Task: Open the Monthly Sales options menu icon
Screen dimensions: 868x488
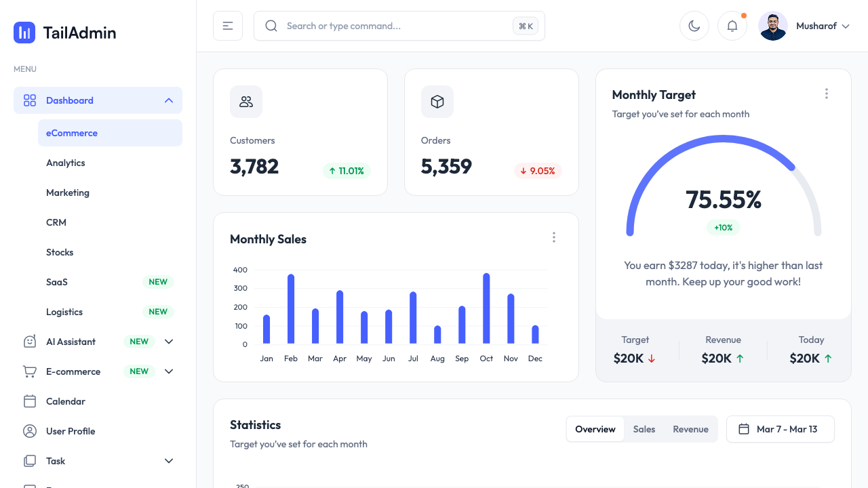Action: point(554,237)
